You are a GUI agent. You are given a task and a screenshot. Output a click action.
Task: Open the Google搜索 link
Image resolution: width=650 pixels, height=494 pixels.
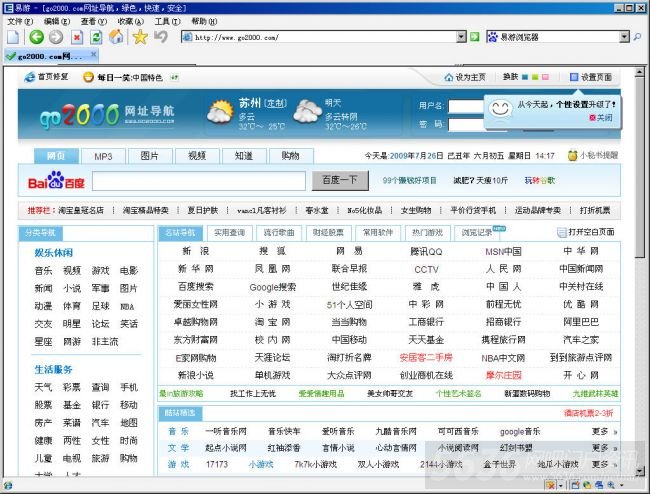tap(272, 287)
